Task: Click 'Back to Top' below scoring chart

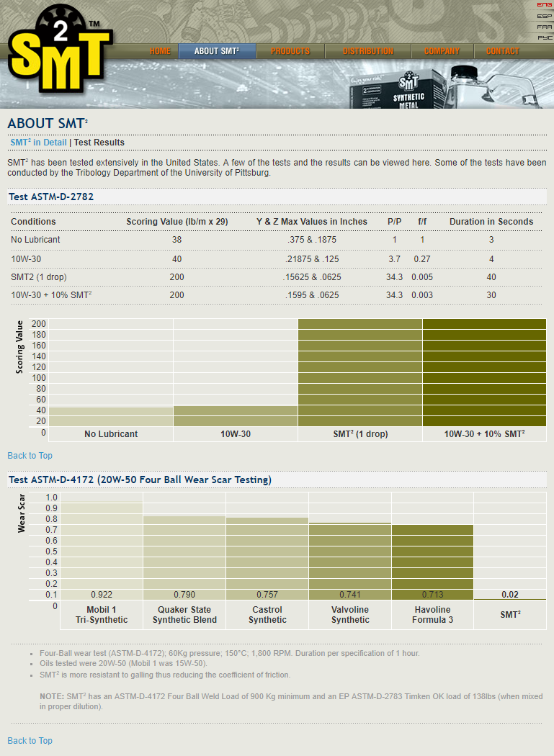Action: point(30,456)
